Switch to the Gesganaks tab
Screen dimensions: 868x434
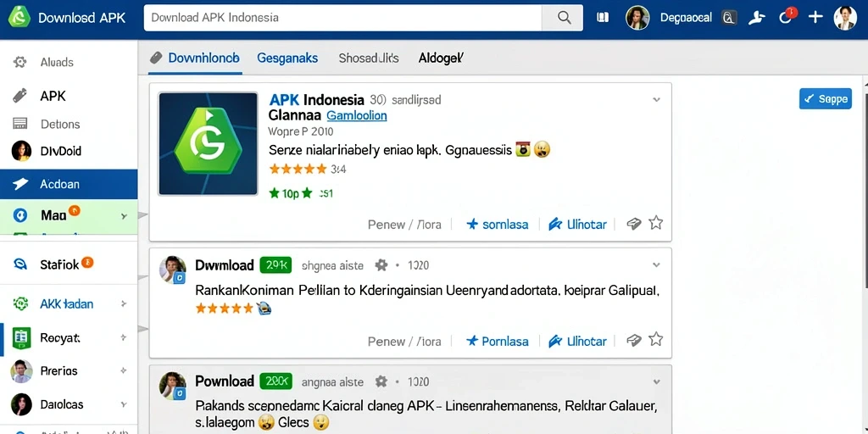(287, 58)
